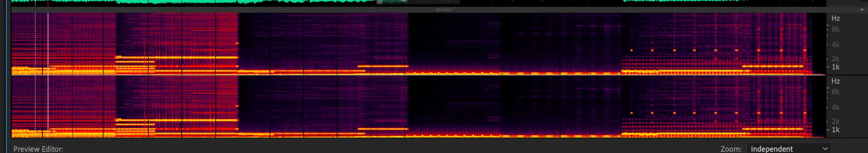Click the splitter grip above the spectral display

443,9
